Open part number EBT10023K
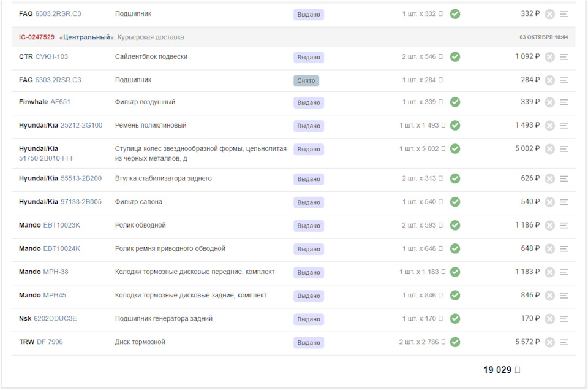Image resolution: width=588 pixels, height=390 pixels. 61,225
